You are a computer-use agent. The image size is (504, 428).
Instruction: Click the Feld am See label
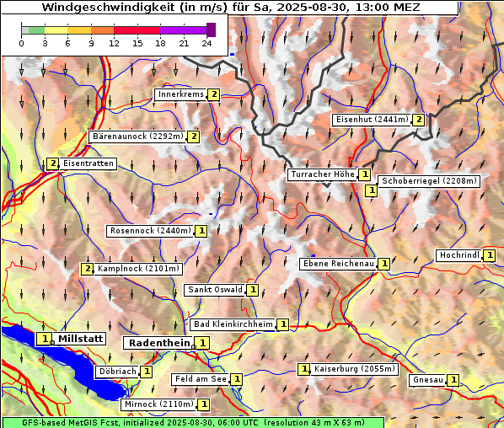[x=201, y=379]
